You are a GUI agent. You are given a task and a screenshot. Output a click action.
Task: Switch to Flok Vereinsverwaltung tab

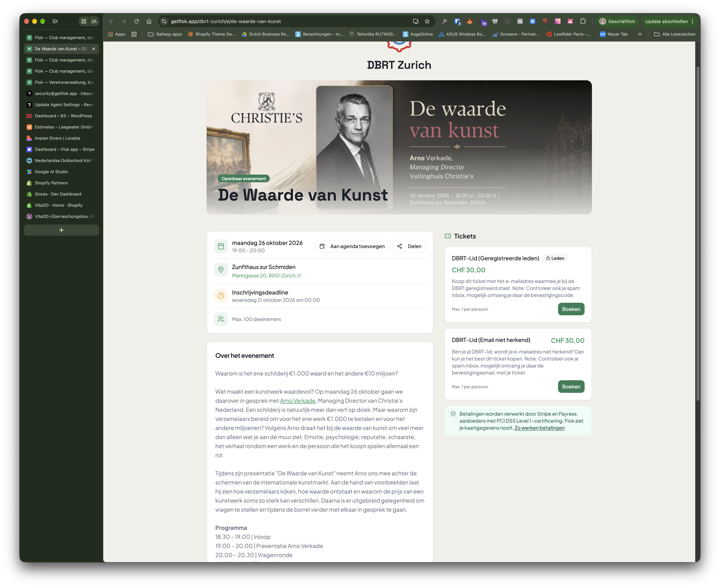61,82
